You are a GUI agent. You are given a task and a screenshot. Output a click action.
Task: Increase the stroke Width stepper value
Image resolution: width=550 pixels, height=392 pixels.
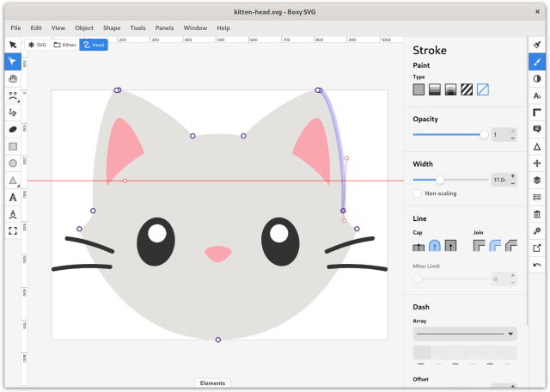click(x=513, y=176)
